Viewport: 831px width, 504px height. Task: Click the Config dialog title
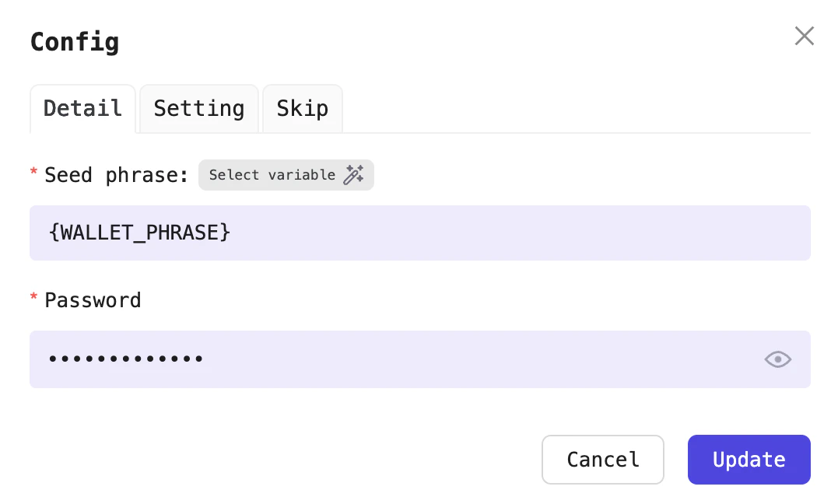pos(75,42)
